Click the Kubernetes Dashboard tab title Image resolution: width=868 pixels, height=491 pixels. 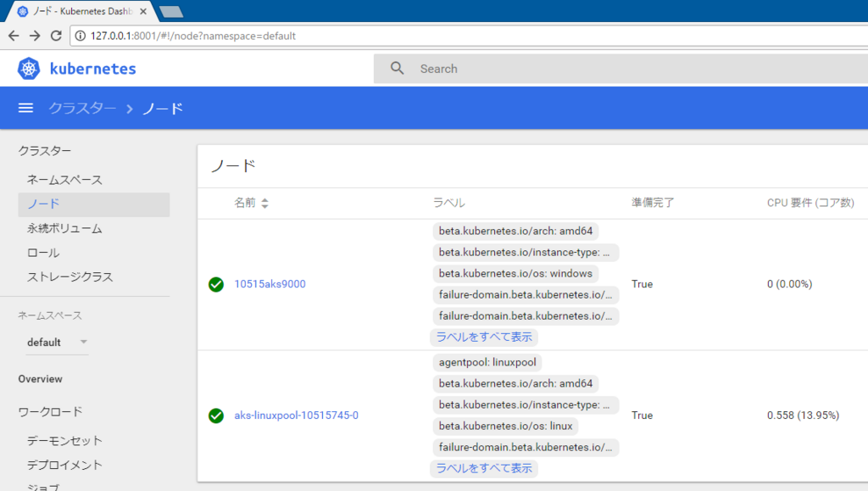click(82, 11)
